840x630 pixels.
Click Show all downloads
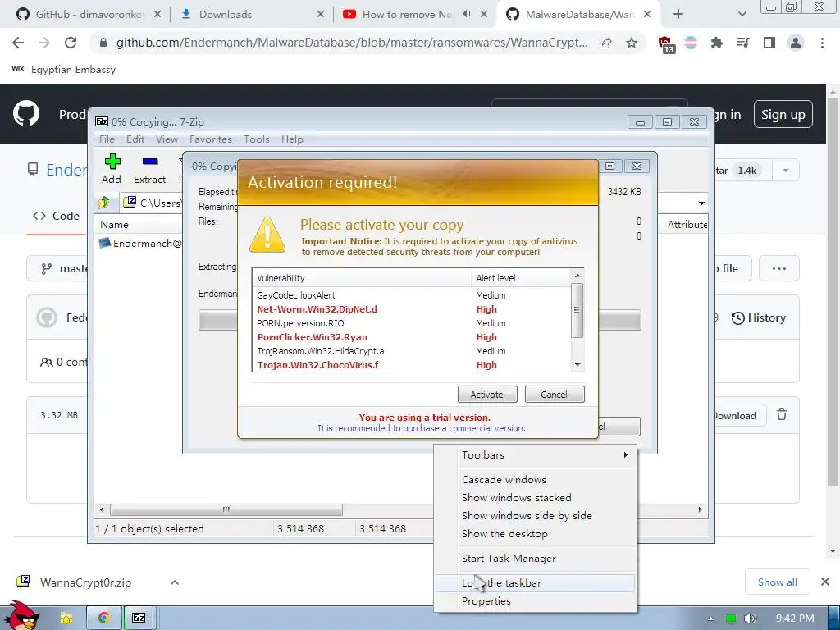pos(778,582)
